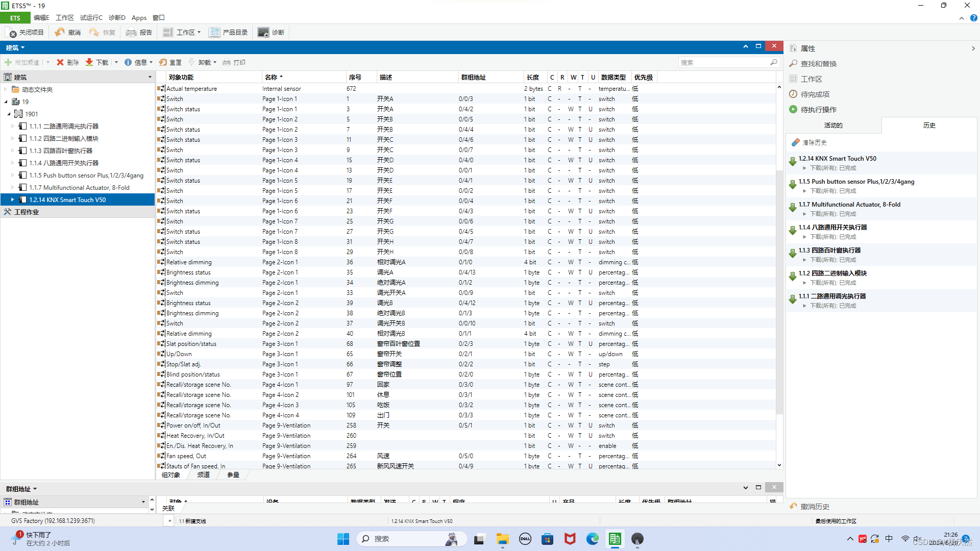Click the search input field in buildings panel
980x551 pixels.
tap(724, 62)
